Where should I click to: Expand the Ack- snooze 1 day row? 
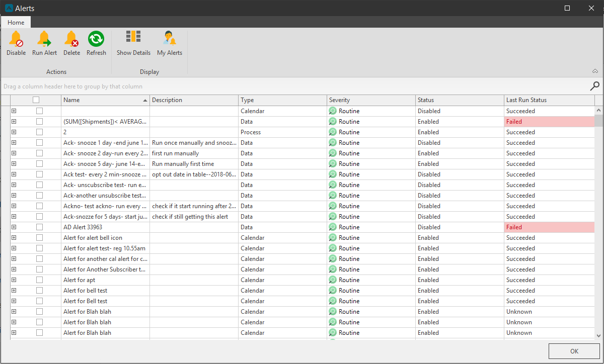(x=14, y=143)
